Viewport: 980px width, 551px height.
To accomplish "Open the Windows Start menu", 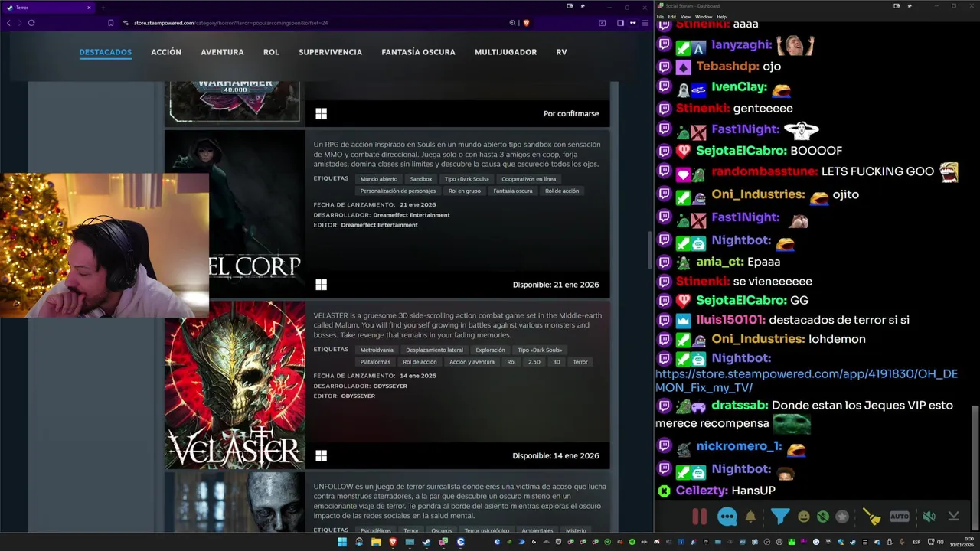I will [x=342, y=542].
